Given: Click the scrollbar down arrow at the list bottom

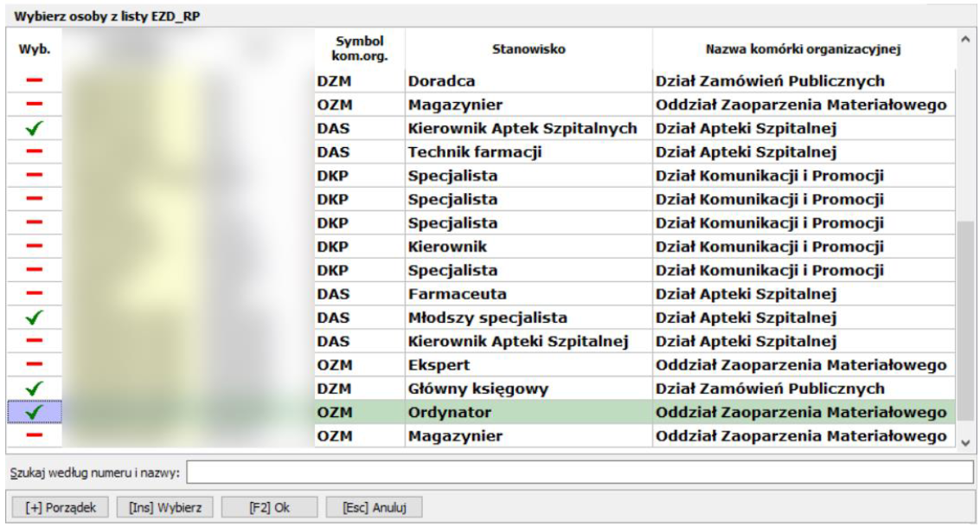Looking at the screenshot, I should 965,442.
